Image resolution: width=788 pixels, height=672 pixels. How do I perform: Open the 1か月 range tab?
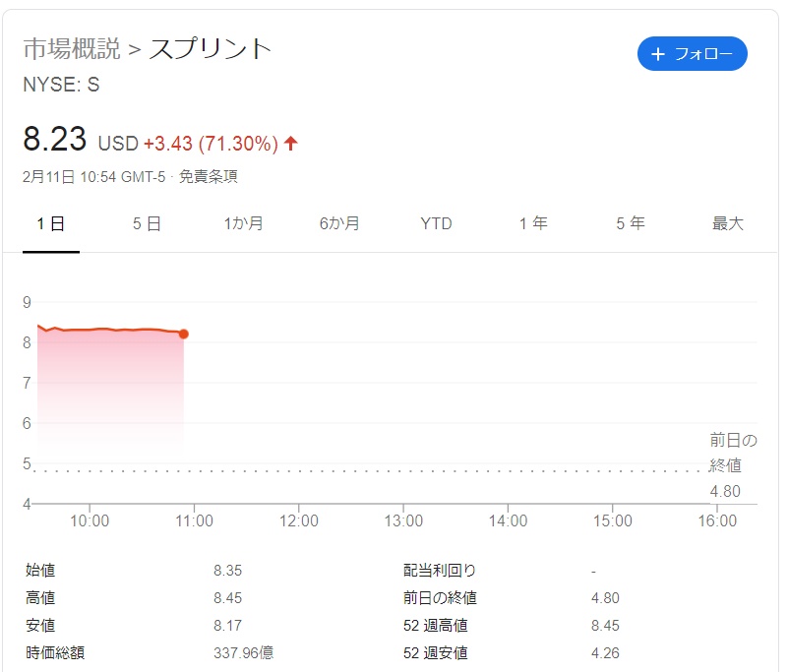click(x=243, y=224)
